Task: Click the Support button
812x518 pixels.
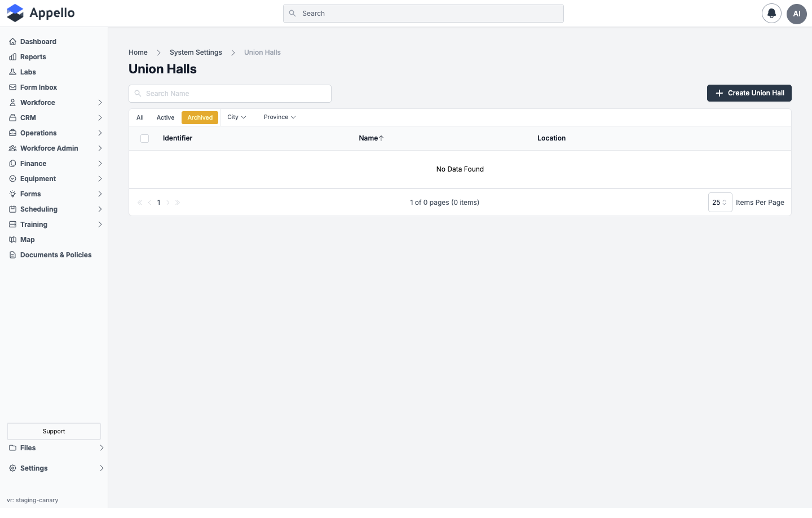Action: click(54, 432)
